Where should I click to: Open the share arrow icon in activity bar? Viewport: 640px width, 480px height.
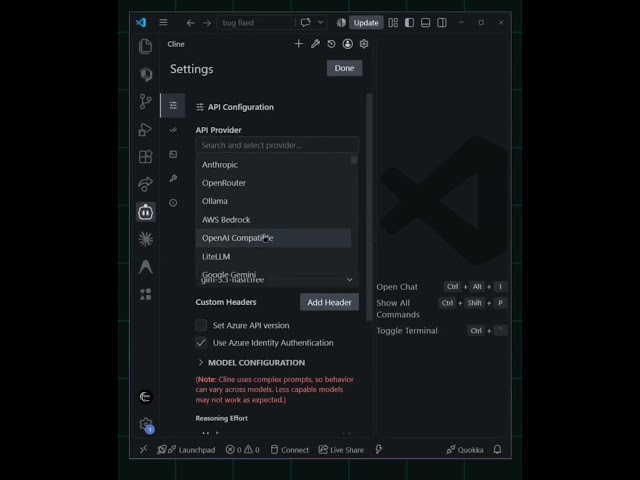click(x=145, y=184)
